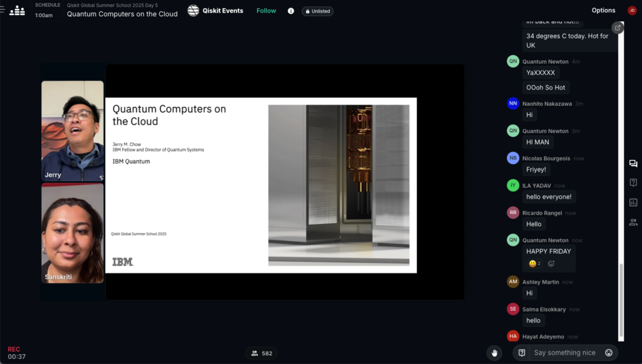Click the Quantum Newton avatar beside HI MAN
642x364 pixels.
(x=513, y=131)
